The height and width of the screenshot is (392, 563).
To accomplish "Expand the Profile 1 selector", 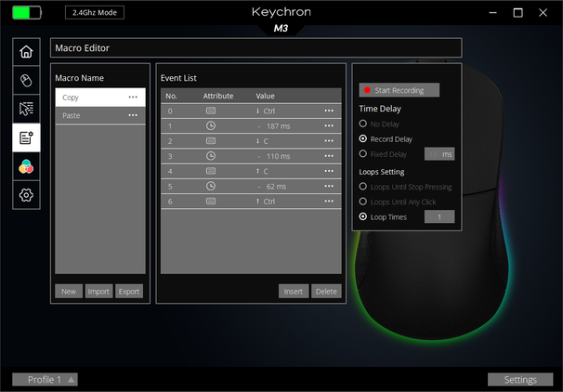I will pos(45,379).
